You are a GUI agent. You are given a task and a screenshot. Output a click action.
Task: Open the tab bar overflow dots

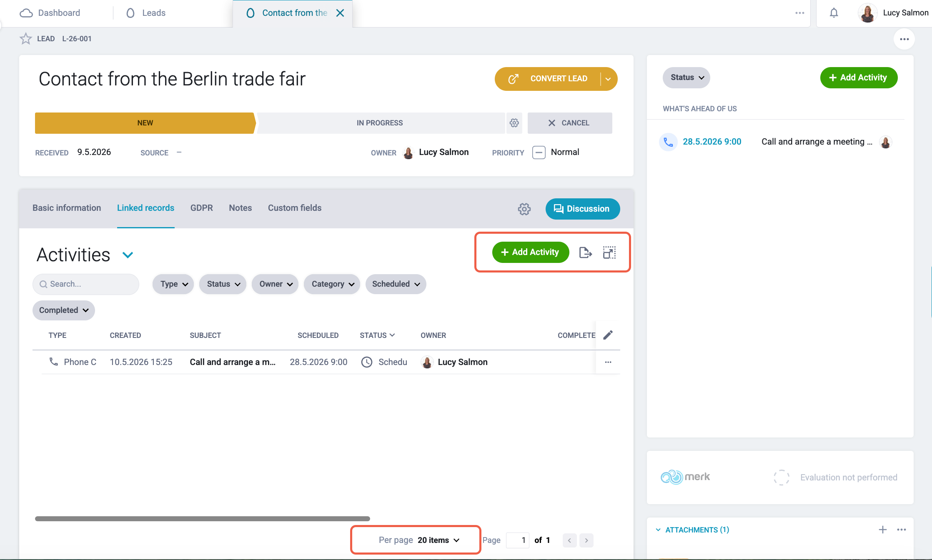pos(799,13)
